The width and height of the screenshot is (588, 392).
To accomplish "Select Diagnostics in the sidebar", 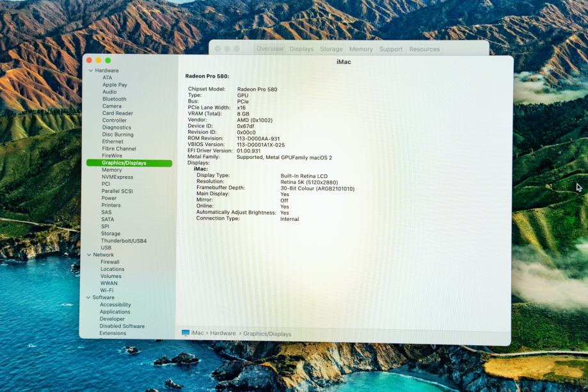I will click(x=116, y=127).
